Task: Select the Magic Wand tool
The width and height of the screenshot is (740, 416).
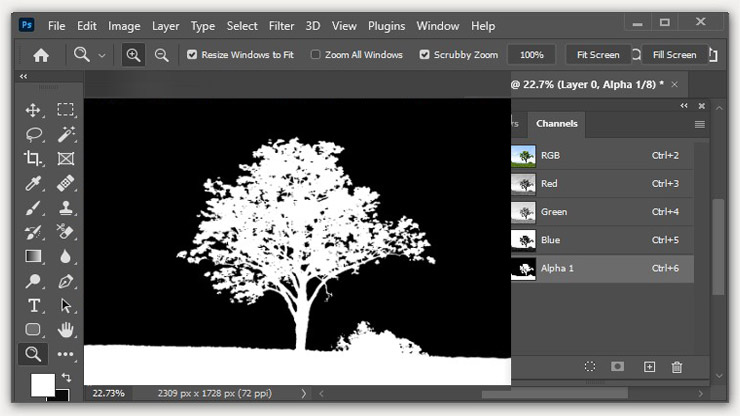Action: pyautogui.click(x=66, y=134)
